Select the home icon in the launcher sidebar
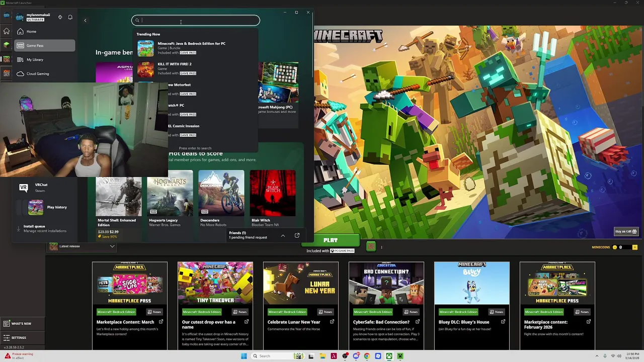This screenshot has width=644, height=362. (7, 31)
